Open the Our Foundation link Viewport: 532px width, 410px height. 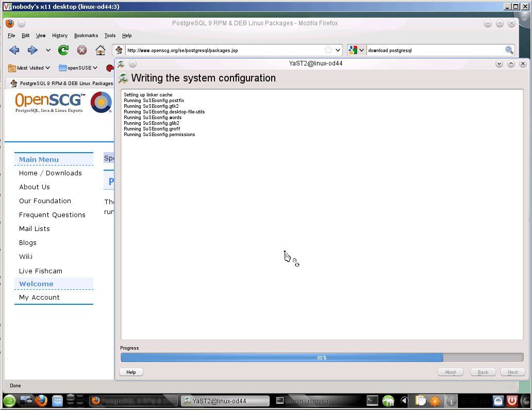[x=45, y=201]
